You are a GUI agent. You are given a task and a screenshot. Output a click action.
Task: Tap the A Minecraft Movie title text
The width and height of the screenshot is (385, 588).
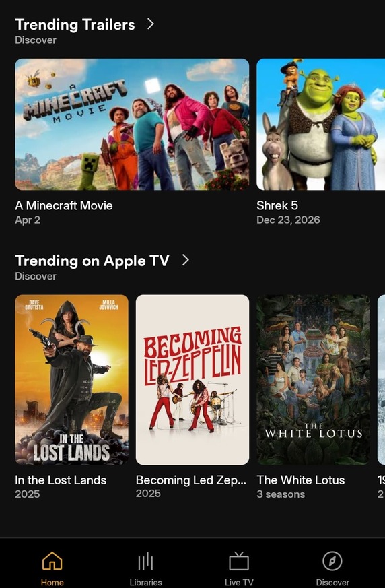click(64, 205)
